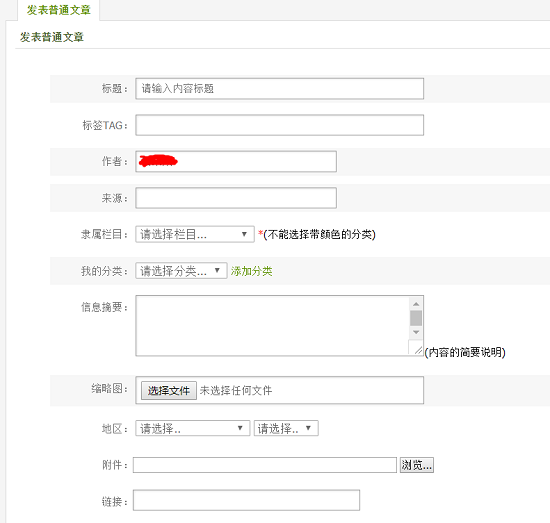The image size is (550, 523).
Task: Click the 链接 link input field
Action: click(246, 500)
